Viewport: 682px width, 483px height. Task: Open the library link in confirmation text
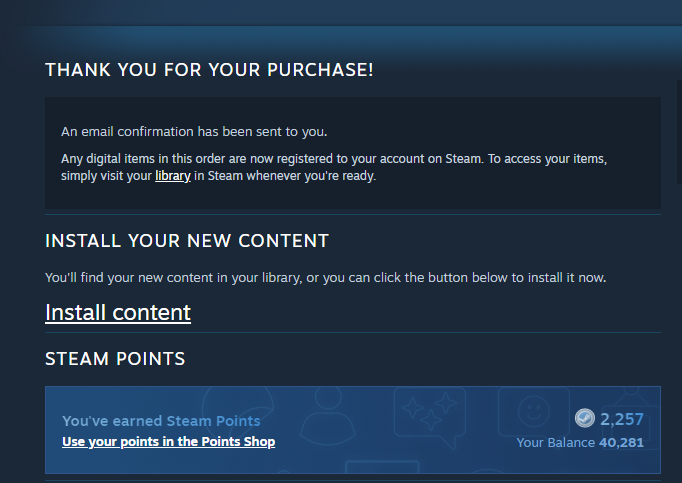point(173,176)
